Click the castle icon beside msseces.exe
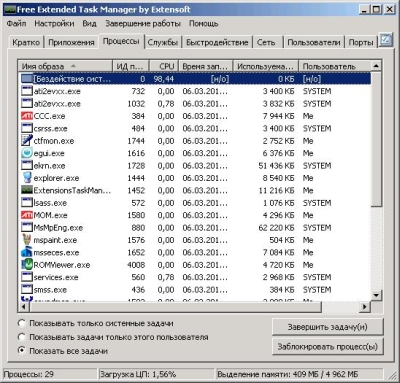The height and width of the screenshot is (383, 400). [27, 252]
